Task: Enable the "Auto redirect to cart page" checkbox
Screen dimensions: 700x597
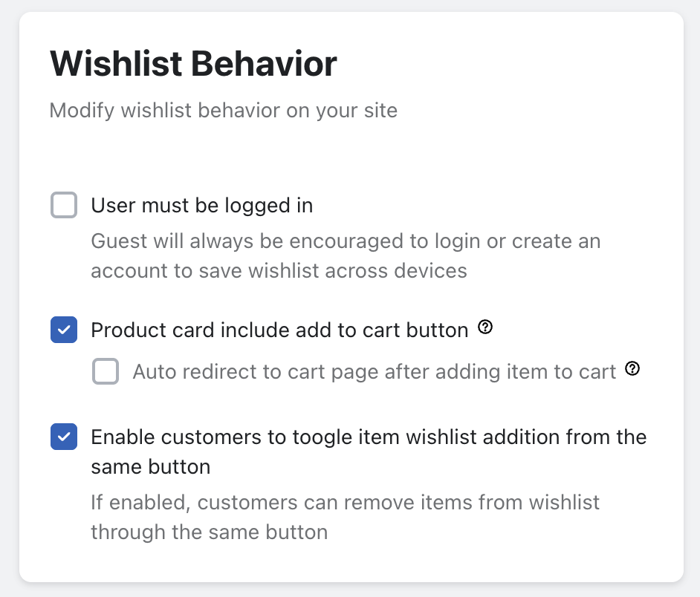Action: 106,371
